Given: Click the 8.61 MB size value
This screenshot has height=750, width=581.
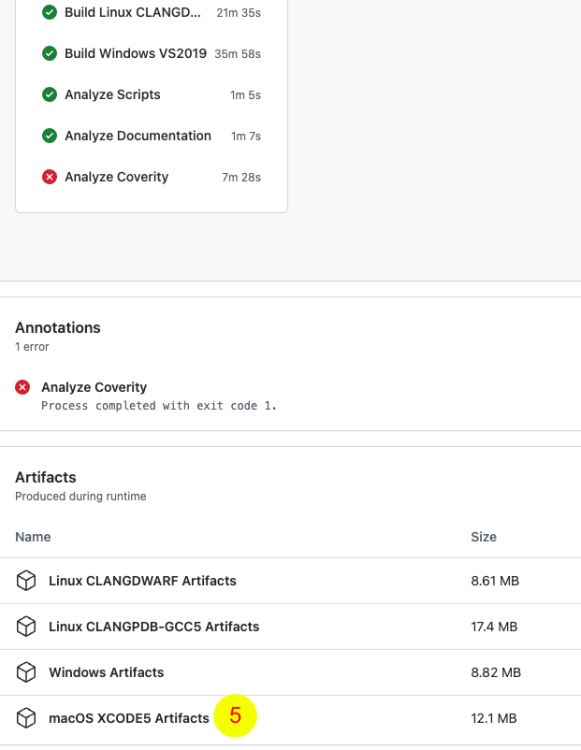Looking at the screenshot, I should [495, 581].
